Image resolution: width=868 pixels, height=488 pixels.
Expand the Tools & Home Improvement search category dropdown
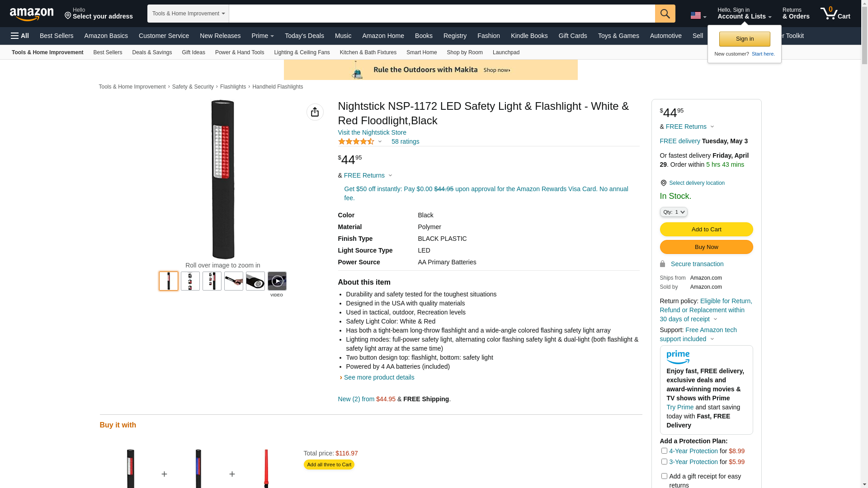coord(188,14)
